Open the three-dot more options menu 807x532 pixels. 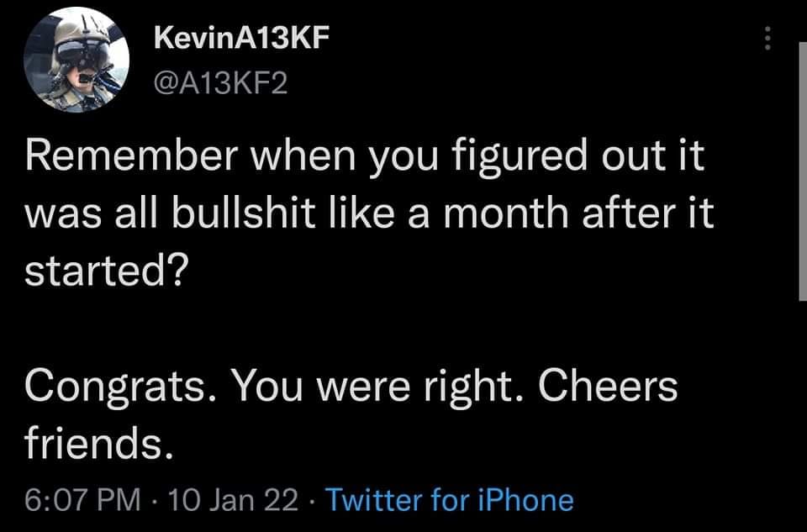pyautogui.click(x=767, y=37)
